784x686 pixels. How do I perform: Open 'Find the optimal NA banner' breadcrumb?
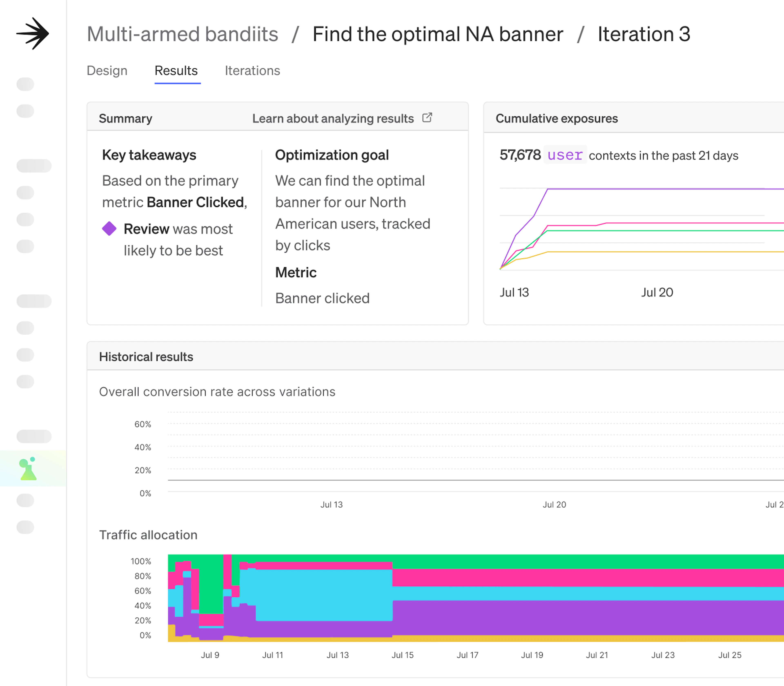tap(438, 34)
